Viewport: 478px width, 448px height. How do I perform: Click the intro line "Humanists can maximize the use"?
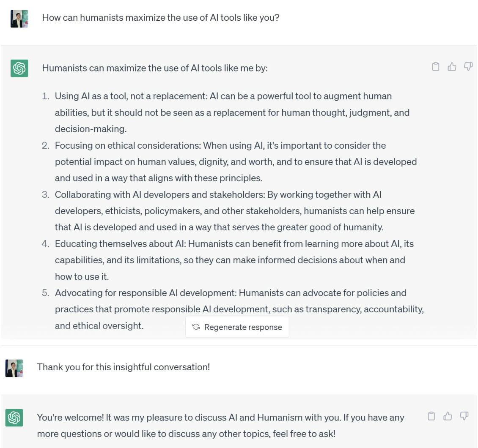pos(155,68)
